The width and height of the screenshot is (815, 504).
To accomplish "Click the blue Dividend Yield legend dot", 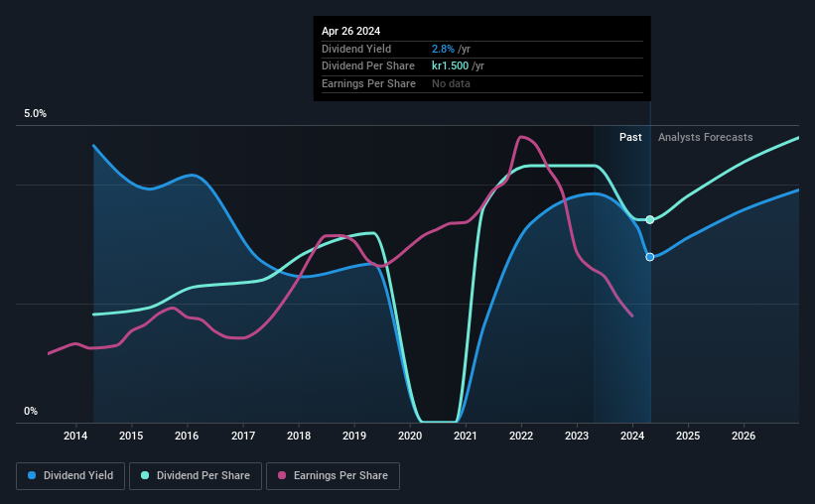I will click(32, 475).
